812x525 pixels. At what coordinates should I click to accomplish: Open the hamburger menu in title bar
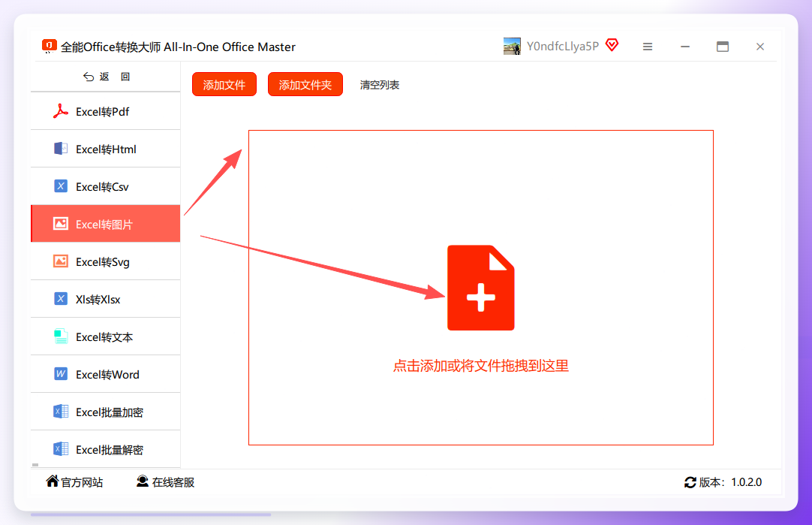[x=648, y=47]
